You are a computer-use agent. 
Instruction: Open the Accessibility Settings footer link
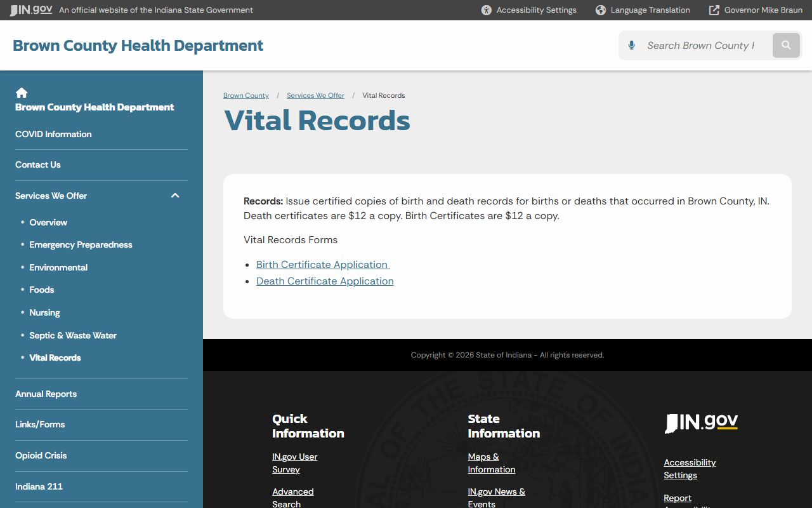[690, 469]
